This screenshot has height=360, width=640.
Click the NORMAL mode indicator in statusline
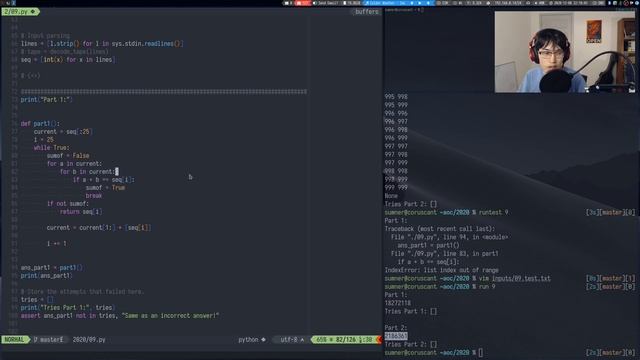coord(15,340)
